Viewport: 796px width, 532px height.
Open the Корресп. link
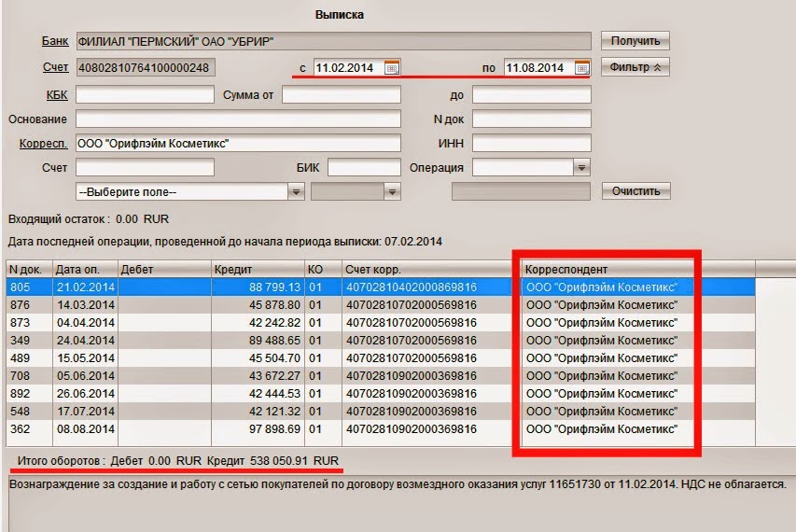click(43, 144)
